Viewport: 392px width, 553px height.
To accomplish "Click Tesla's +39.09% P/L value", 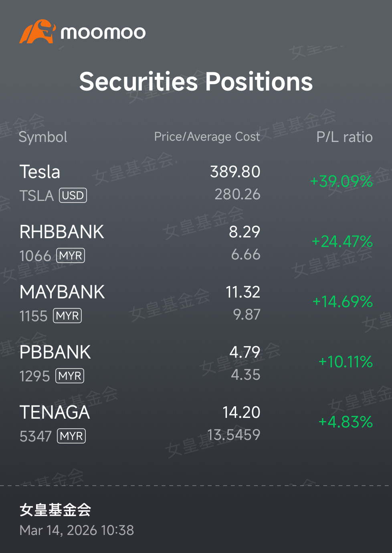I will pos(341,181).
